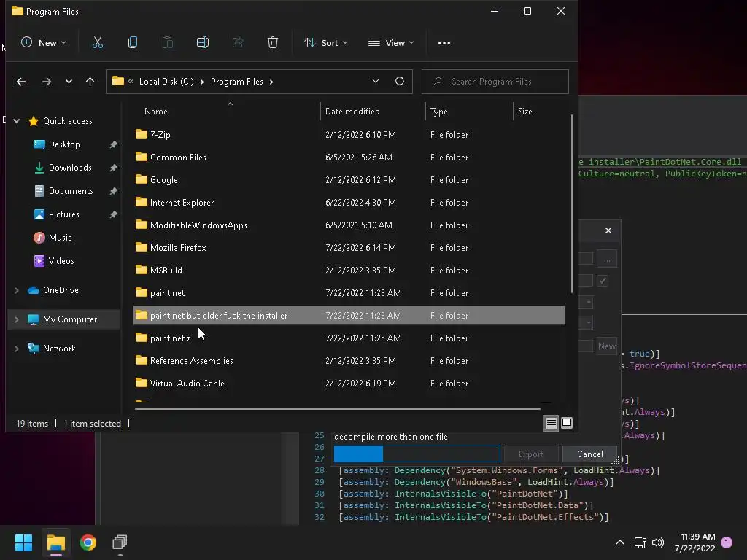Click File Explorer taskbar icon

tap(55, 542)
